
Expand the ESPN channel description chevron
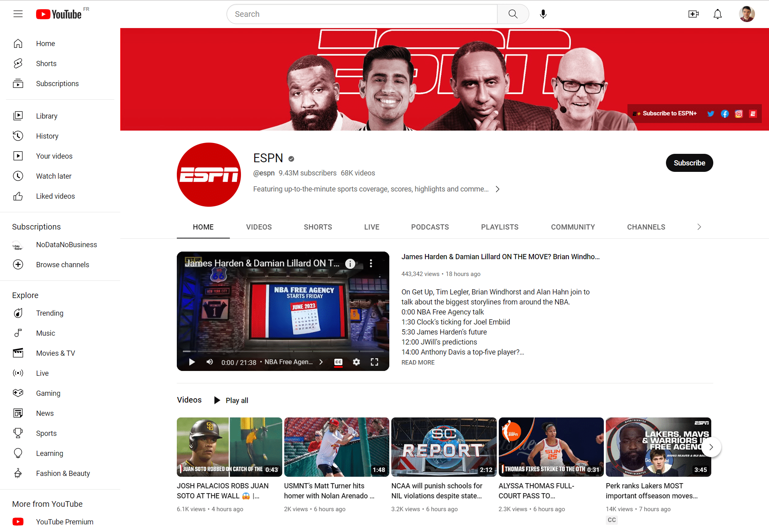coord(498,189)
